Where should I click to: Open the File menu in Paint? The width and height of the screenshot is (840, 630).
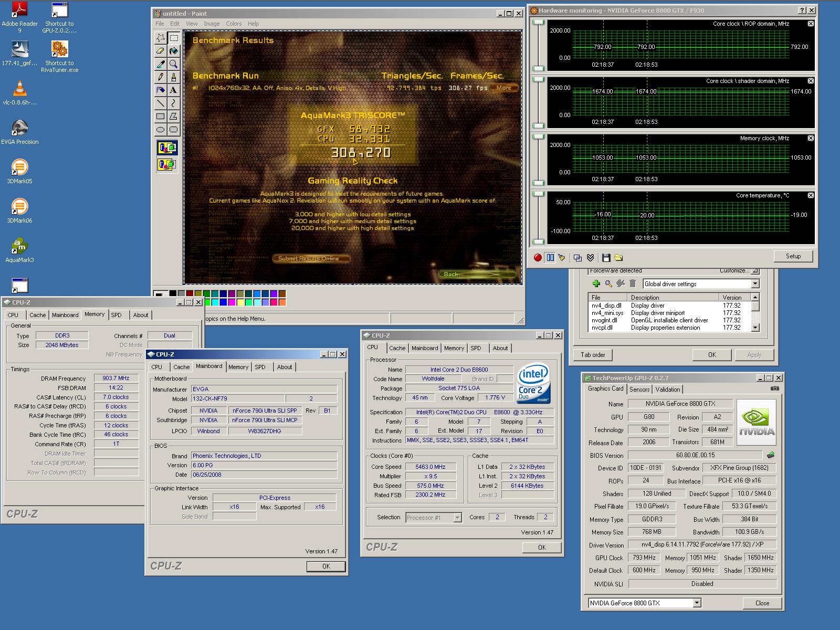click(160, 24)
